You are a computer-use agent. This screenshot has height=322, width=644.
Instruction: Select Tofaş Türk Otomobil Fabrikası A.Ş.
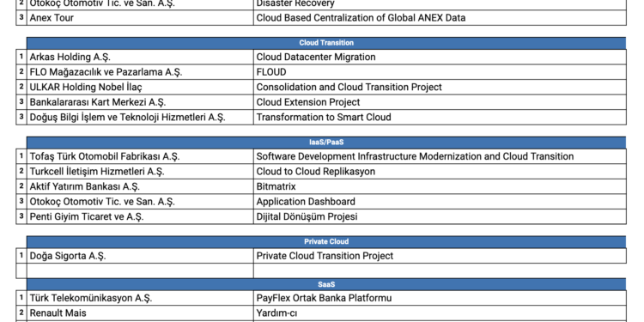pyautogui.click(x=140, y=156)
